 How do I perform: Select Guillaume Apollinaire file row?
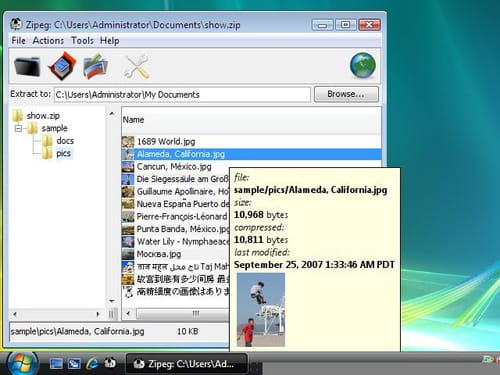coord(175,191)
